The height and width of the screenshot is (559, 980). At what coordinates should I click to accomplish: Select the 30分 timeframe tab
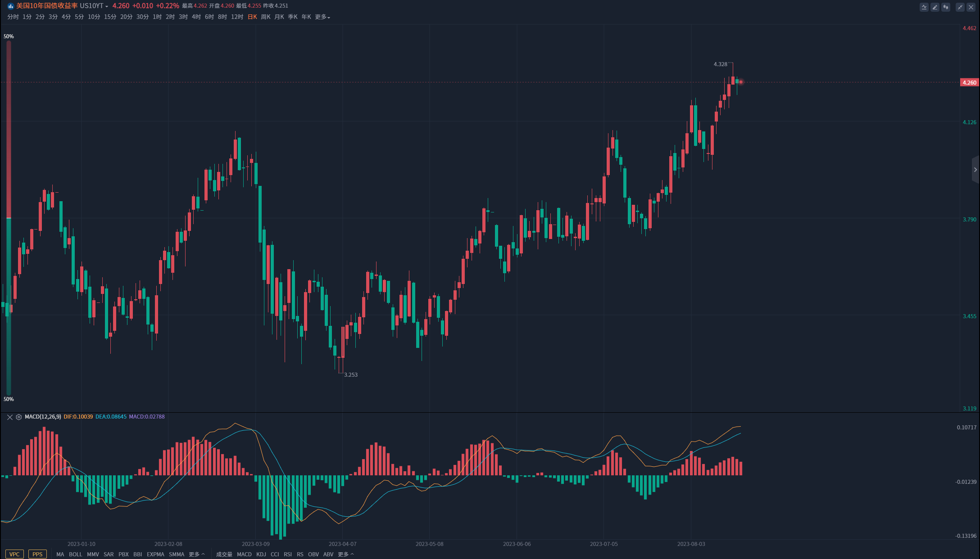coord(142,17)
